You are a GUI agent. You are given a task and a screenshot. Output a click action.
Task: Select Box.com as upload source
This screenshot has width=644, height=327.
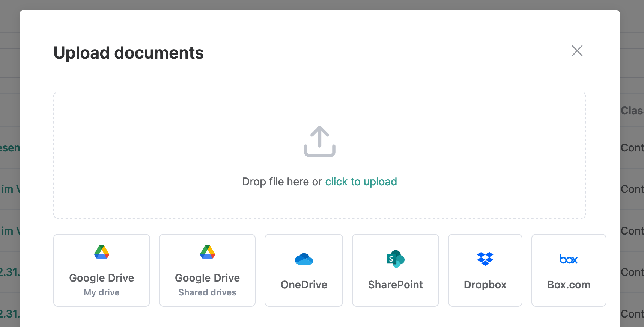569,270
